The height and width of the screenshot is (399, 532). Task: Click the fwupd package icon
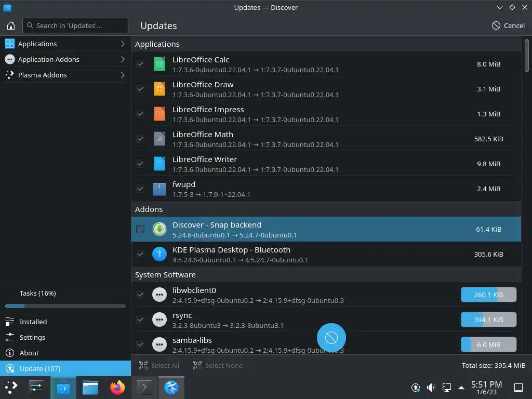pyautogui.click(x=159, y=189)
